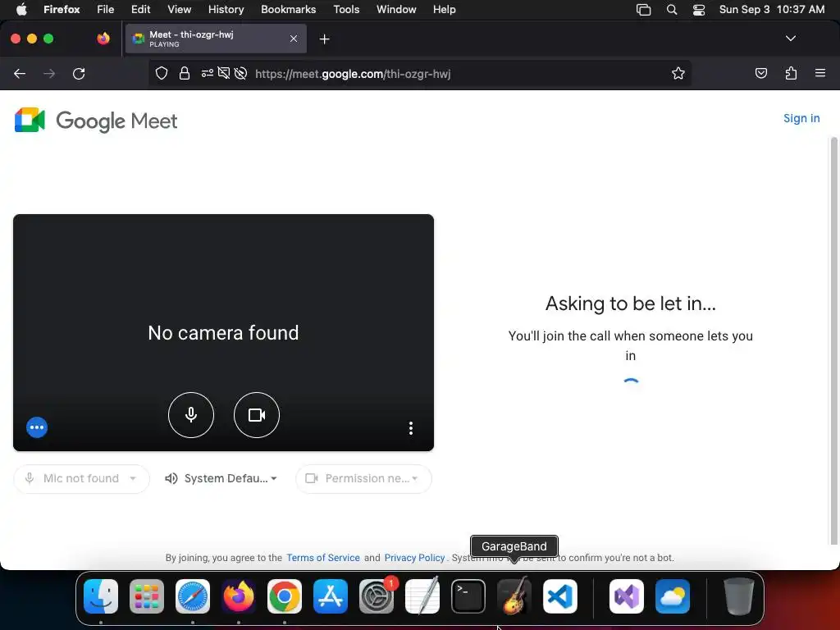Image resolution: width=840 pixels, height=630 pixels.
Task: Open the Permission needed camera dropdown
Action: 363,478
